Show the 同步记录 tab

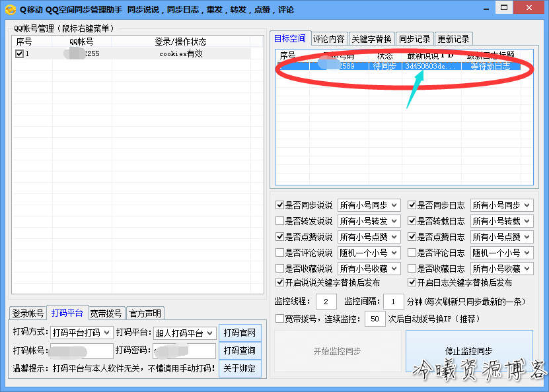pos(414,39)
